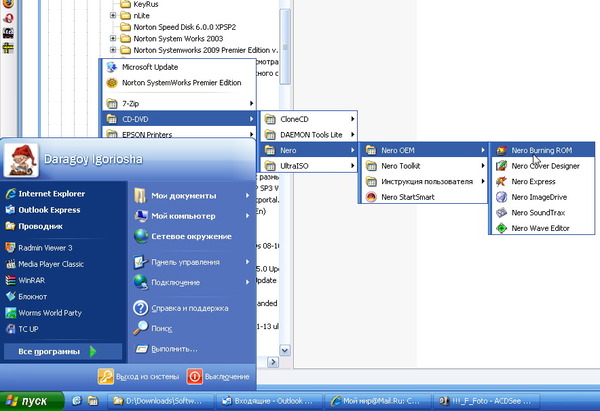Click the Nero StartSmart icon
The image size is (600, 411).
[x=371, y=197]
